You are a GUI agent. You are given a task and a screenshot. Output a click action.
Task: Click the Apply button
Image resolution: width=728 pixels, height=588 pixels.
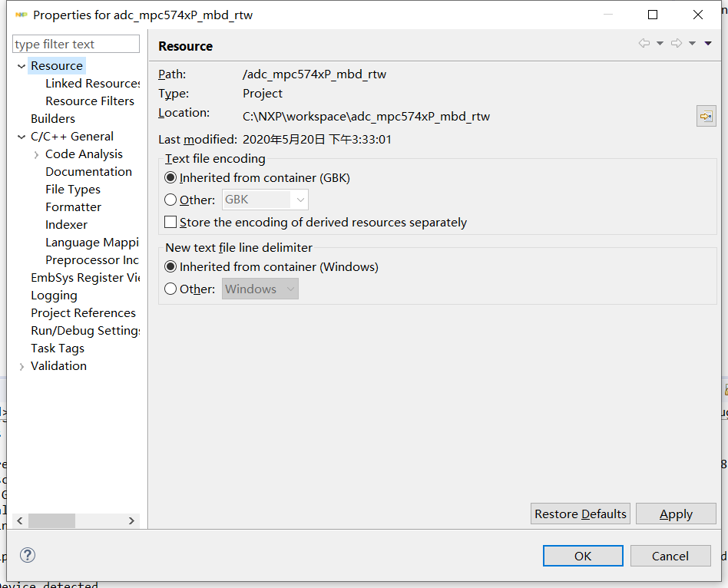pos(676,514)
